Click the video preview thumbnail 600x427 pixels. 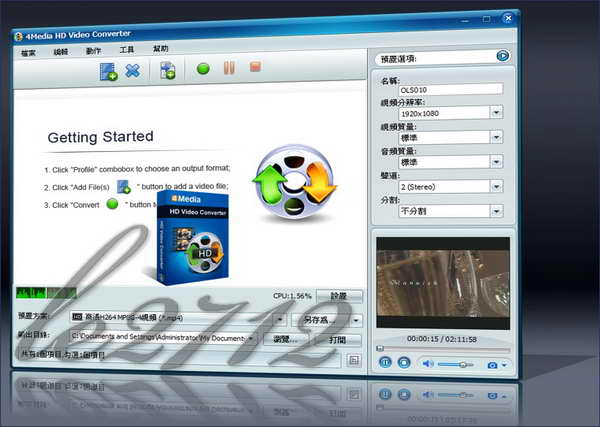(443, 283)
